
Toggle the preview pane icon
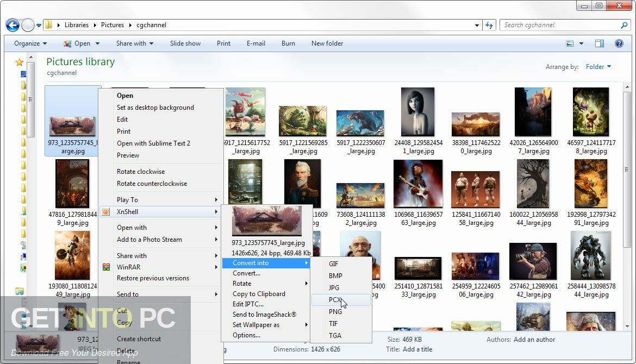pos(600,43)
